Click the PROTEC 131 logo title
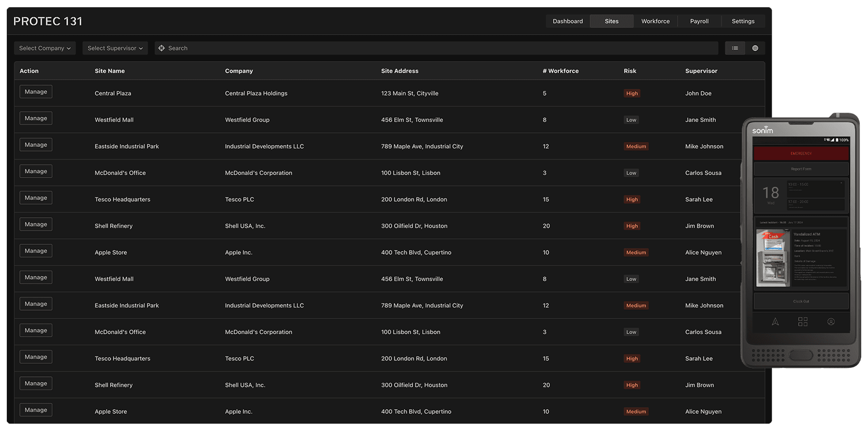 [48, 21]
